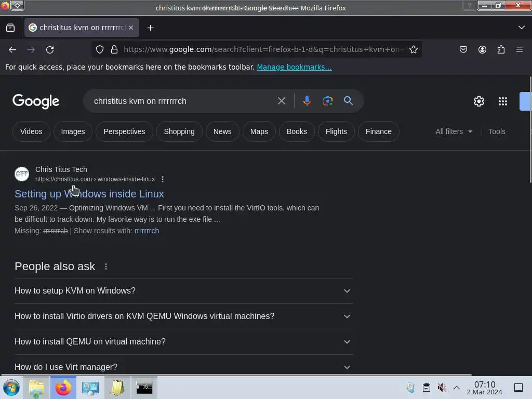Open the tracking protection shield icon
The image size is (532, 399).
100,49
